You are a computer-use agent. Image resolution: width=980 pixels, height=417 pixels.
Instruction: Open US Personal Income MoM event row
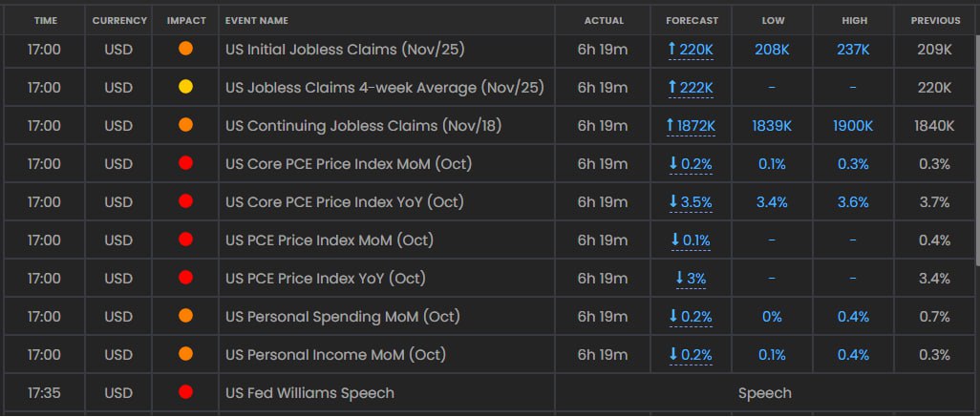335,354
